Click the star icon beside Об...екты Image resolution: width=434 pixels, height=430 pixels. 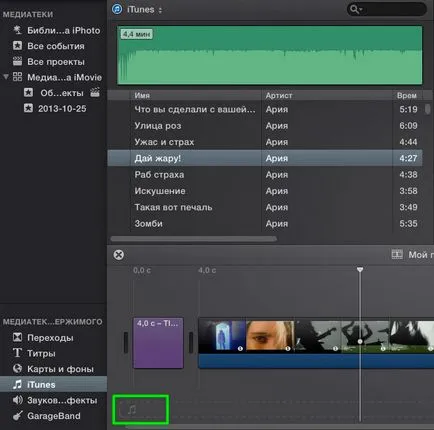click(x=28, y=93)
